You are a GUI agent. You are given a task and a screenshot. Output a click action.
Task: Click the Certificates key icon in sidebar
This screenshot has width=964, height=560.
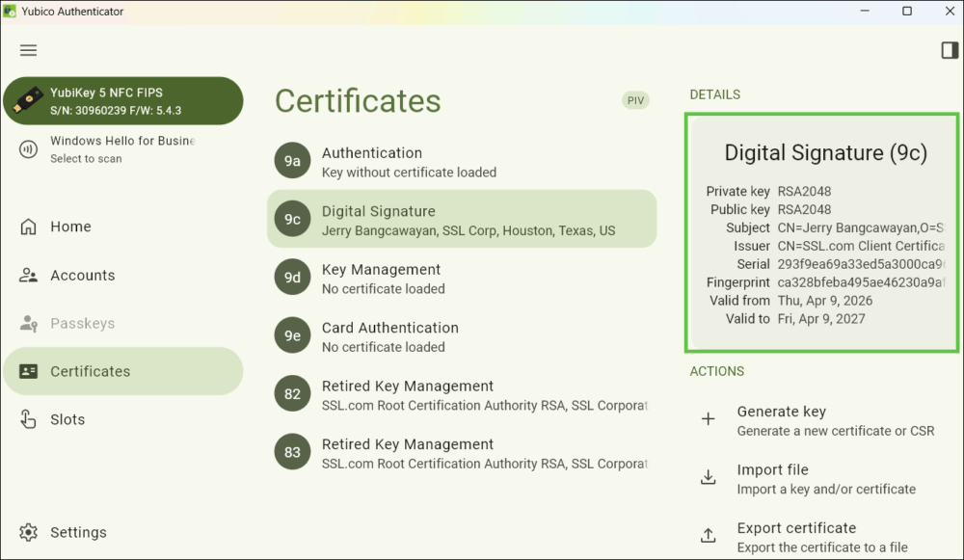point(29,371)
